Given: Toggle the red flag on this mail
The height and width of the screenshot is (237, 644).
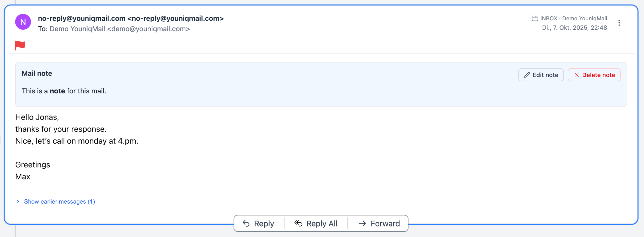Looking at the screenshot, I should coord(20,45).
